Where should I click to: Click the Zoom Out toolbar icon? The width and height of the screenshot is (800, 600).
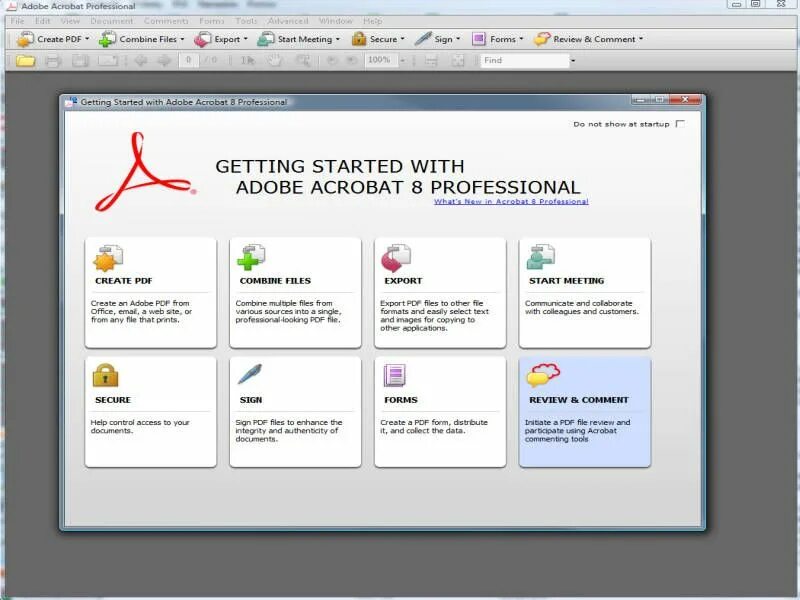[332, 60]
